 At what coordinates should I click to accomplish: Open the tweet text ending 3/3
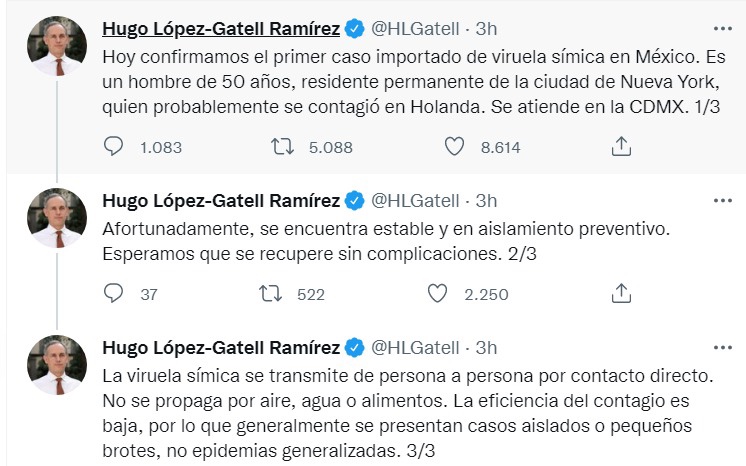click(x=400, y=413)
